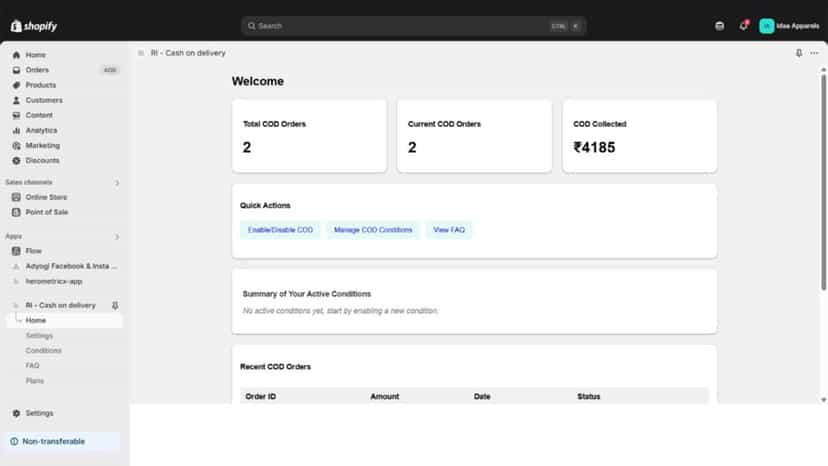The width and height of the screenshot is (828, 466).
Task: Click the search magnifier icon
Action: pyautogui.click(x=252, y=26)
